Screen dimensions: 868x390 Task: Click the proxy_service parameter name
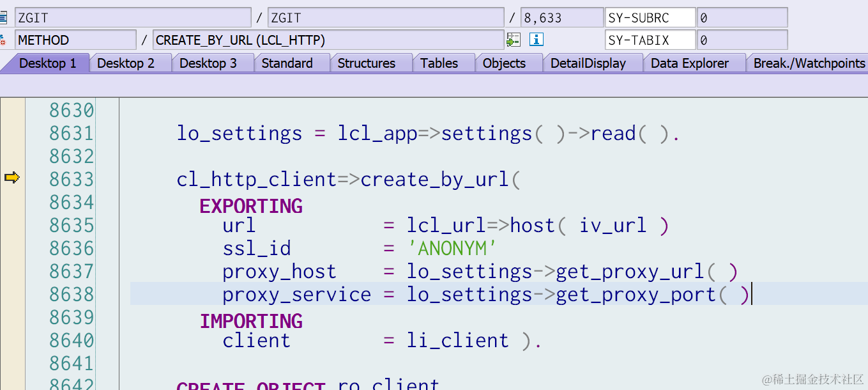coord(296,295)
